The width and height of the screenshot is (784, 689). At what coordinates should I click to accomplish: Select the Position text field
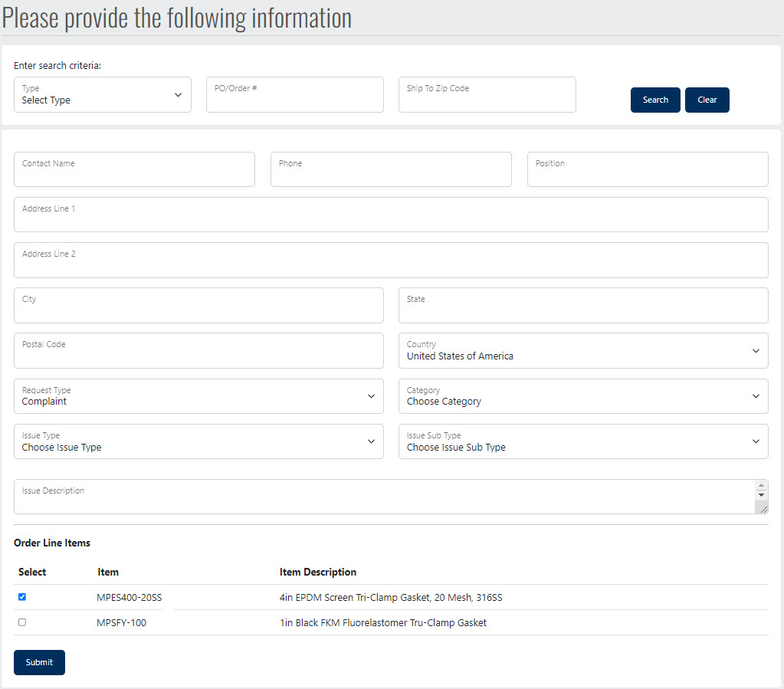[647, 169]
